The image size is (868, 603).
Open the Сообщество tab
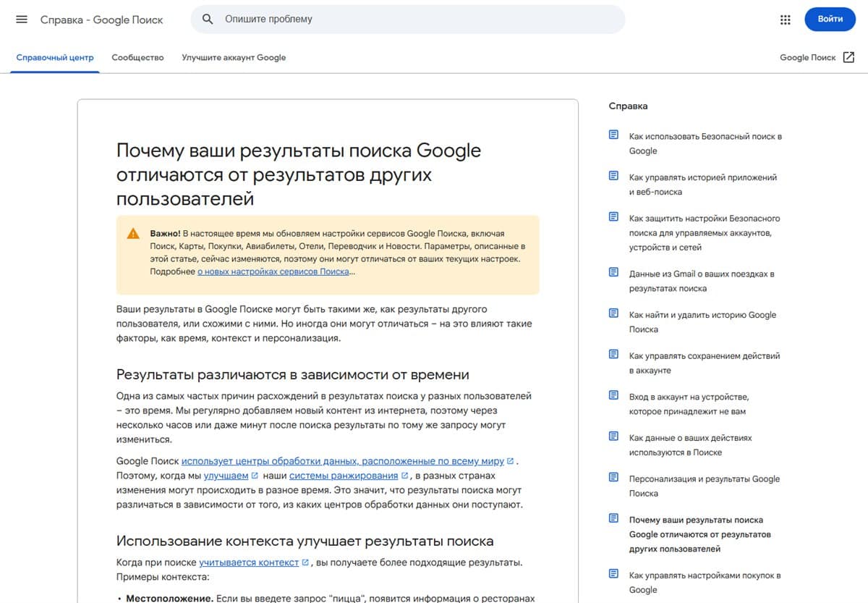(x=137, y=57)
